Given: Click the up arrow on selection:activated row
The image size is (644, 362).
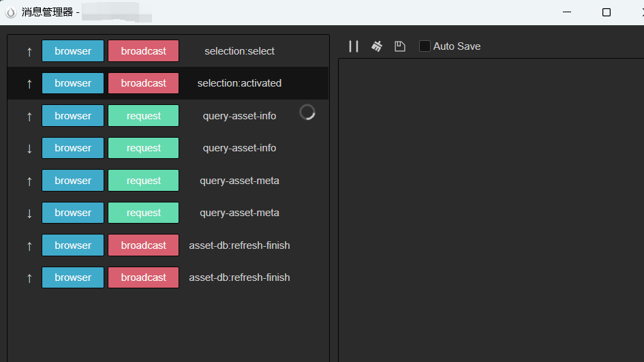Looking at the screenshot, I should click(x=29, y=83).
